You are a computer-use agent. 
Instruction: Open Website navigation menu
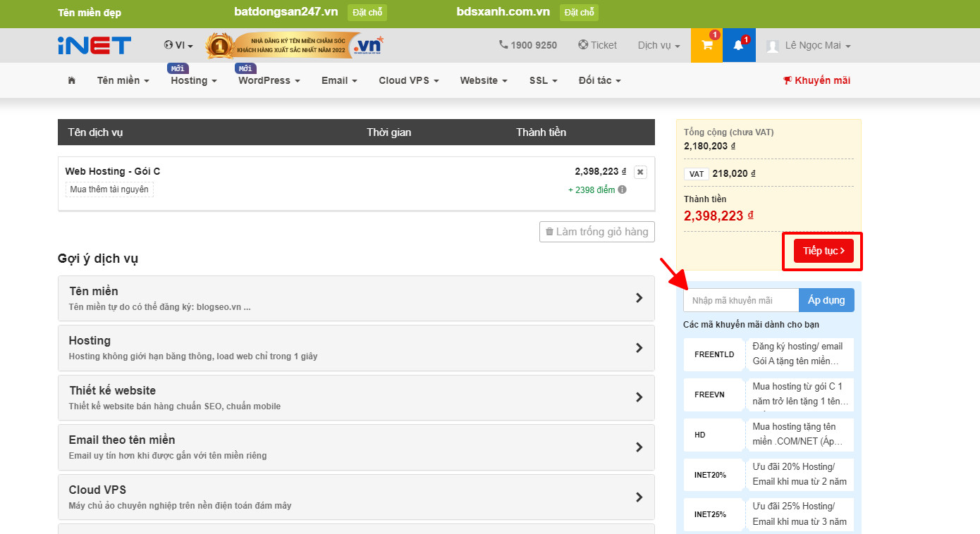(484, 80)
